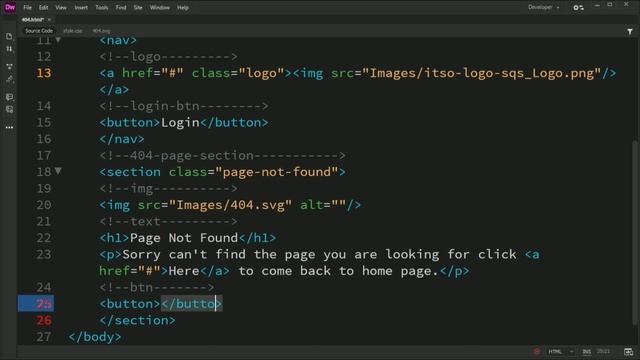Click the <!--logo--> comment on line 12
640x360 pixels.
[169, 57]
